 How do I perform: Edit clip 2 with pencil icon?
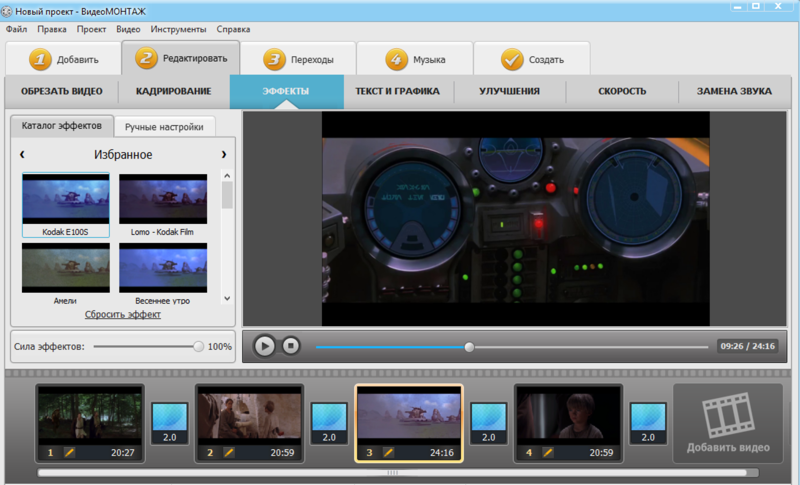(x=229, y=452)
